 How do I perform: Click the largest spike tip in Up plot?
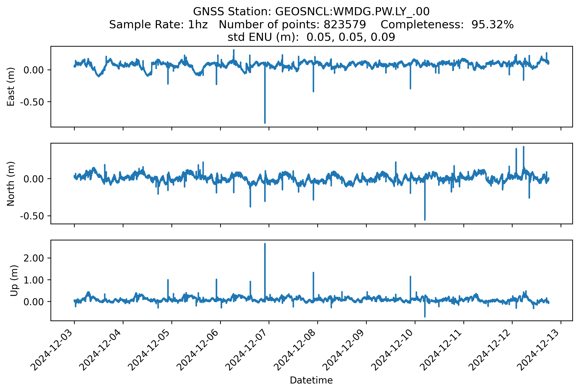[265, 244]
